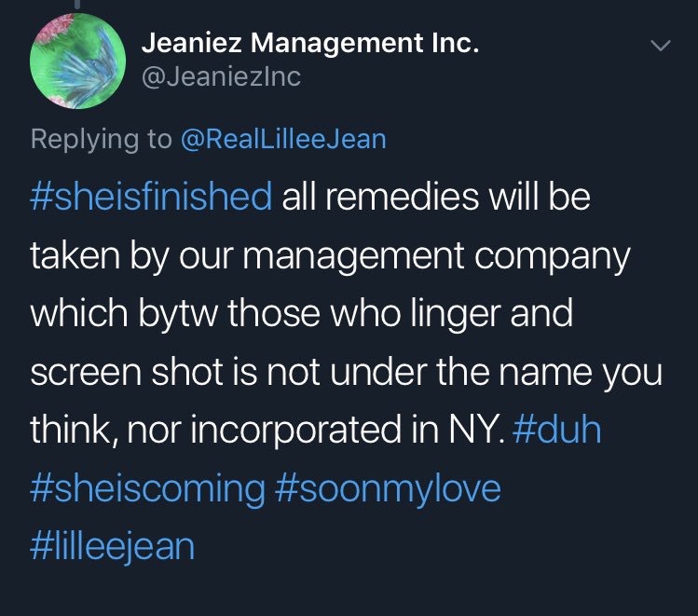Click 'nor incorporated in NY.' text
The image size is (698, 616).
pyautogui.click(x=316, y=429)
